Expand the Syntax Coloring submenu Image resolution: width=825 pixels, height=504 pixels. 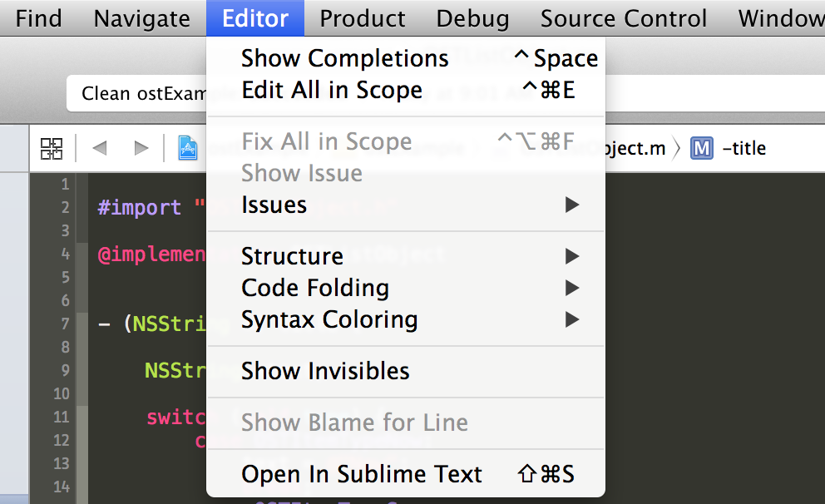tap(406, 319)
